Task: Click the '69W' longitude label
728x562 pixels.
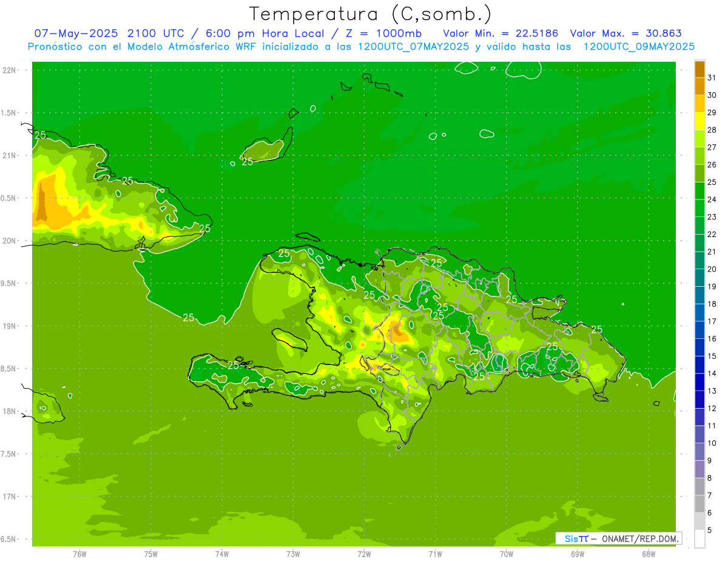Action: [x=578, y=554]
